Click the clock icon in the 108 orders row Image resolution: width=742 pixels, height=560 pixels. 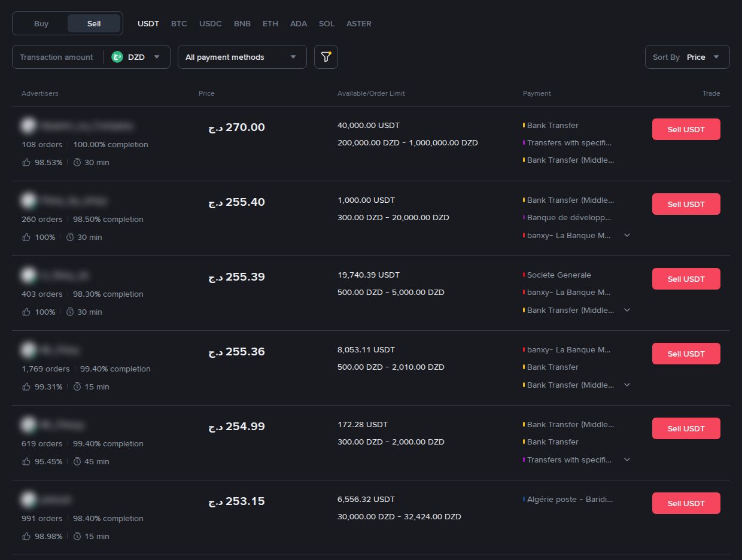click(77, 162)
